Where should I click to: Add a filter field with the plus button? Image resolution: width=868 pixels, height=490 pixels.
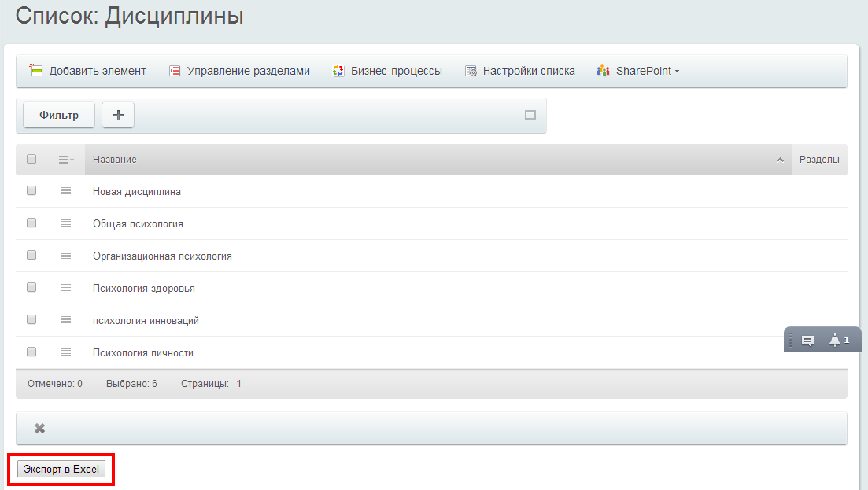[118, 115]
